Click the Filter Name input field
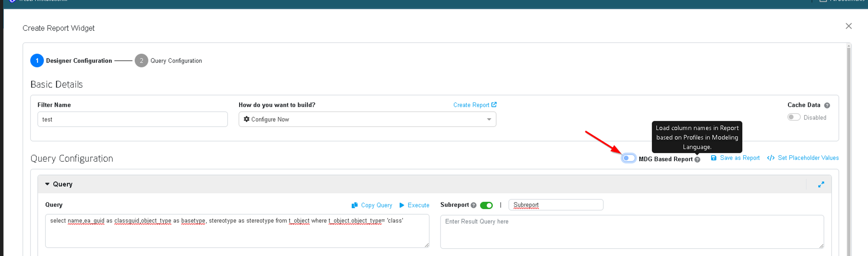Image resolution: width=868 pixels, height=256 pixels. tap(133, 119)
